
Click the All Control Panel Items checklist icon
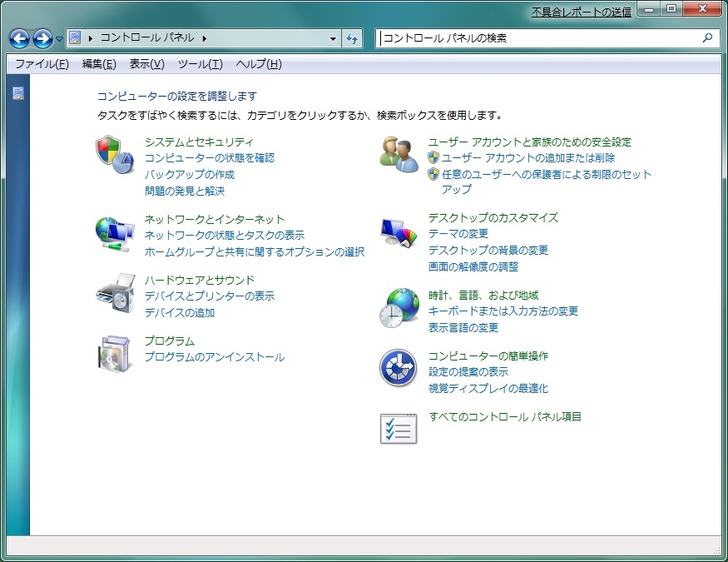[x=399, y=429]
